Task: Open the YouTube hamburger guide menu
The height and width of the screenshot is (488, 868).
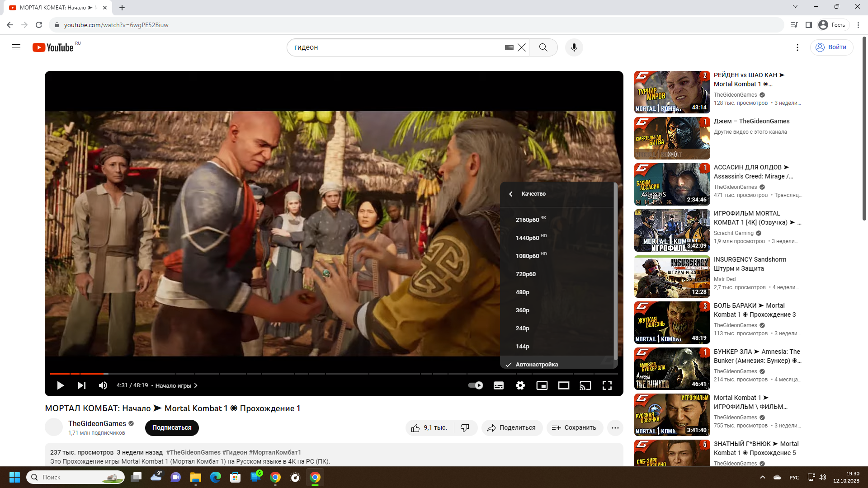Action: click(x=16, y=47)
